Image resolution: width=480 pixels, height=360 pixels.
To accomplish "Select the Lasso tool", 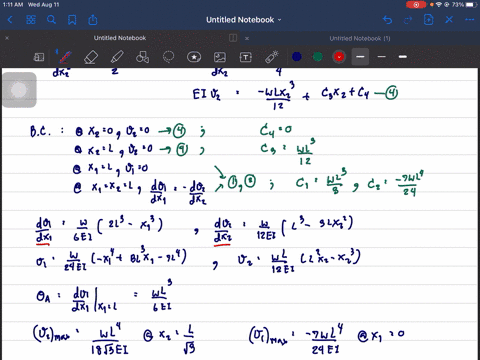I will [168, 57].
